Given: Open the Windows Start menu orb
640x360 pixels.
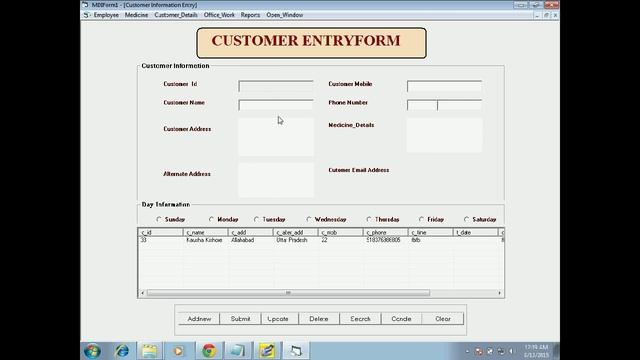Looking at the screenshot, I should [x=92, y=351].
